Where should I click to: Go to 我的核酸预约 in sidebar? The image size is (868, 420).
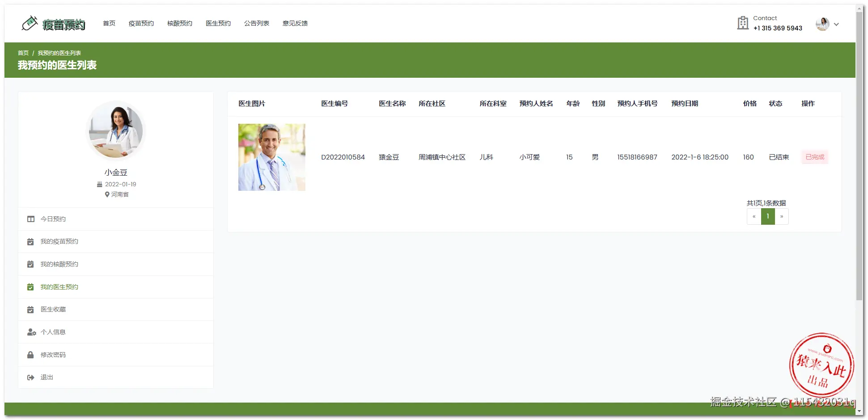(x=116, y=265)
